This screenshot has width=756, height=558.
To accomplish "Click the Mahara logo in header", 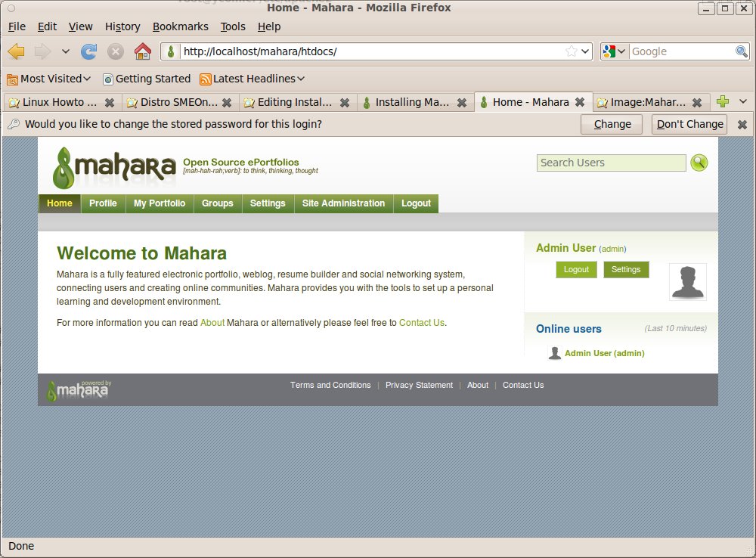I will [x=114, y=167].
